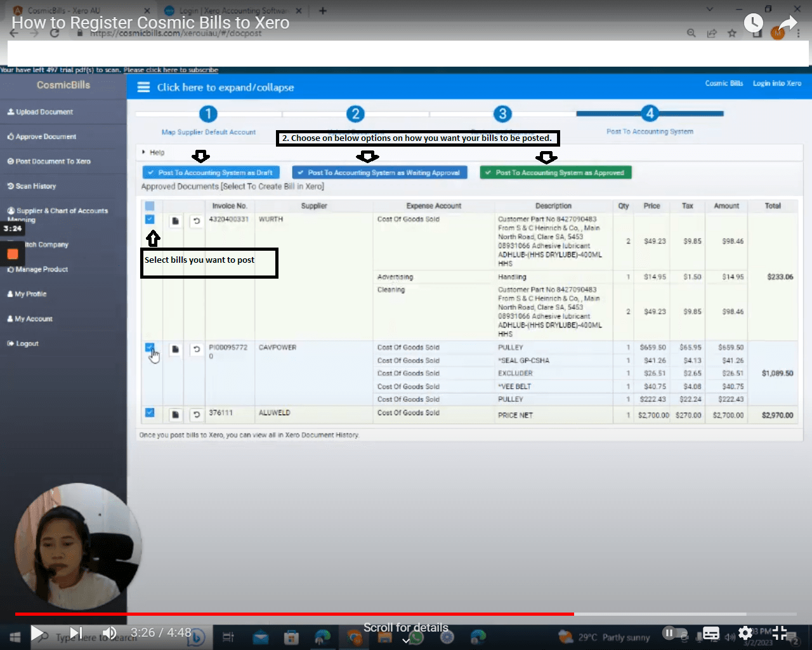Select Logout in the sidebar
The image size is (812, 650).
(23, 343)
